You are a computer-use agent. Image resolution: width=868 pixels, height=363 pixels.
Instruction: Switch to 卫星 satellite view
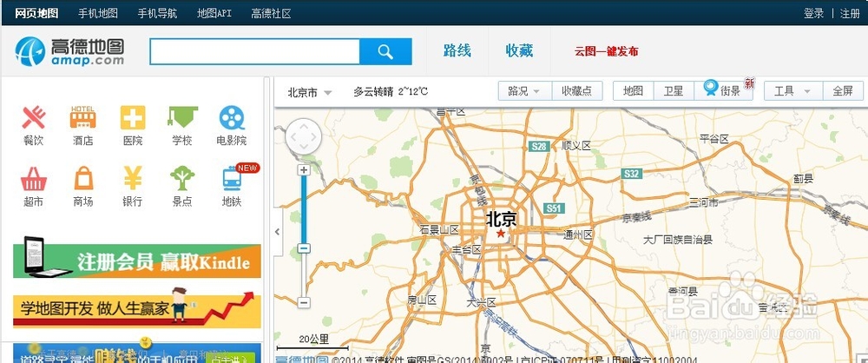[x=674, y=91]
